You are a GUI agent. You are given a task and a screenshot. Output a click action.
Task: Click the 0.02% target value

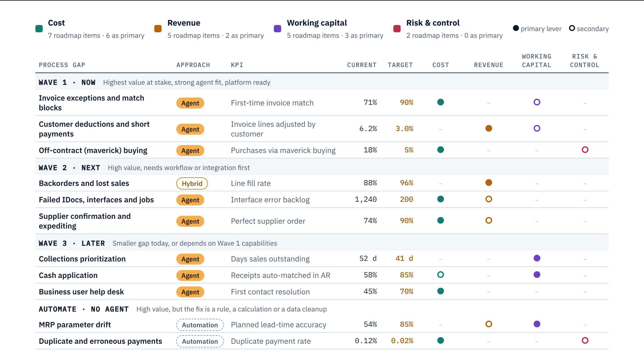[402, 341]
